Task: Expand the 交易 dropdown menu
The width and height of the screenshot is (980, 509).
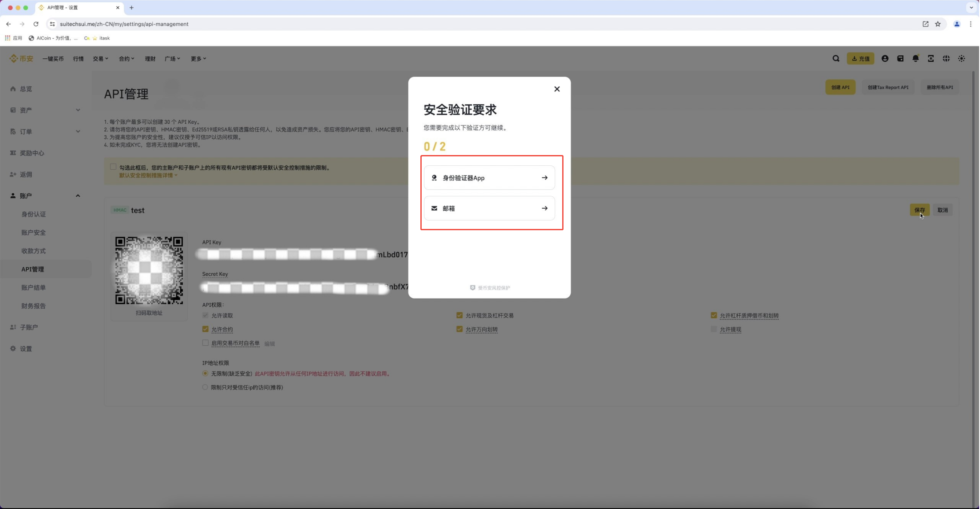Action: (x=101, y=59)
